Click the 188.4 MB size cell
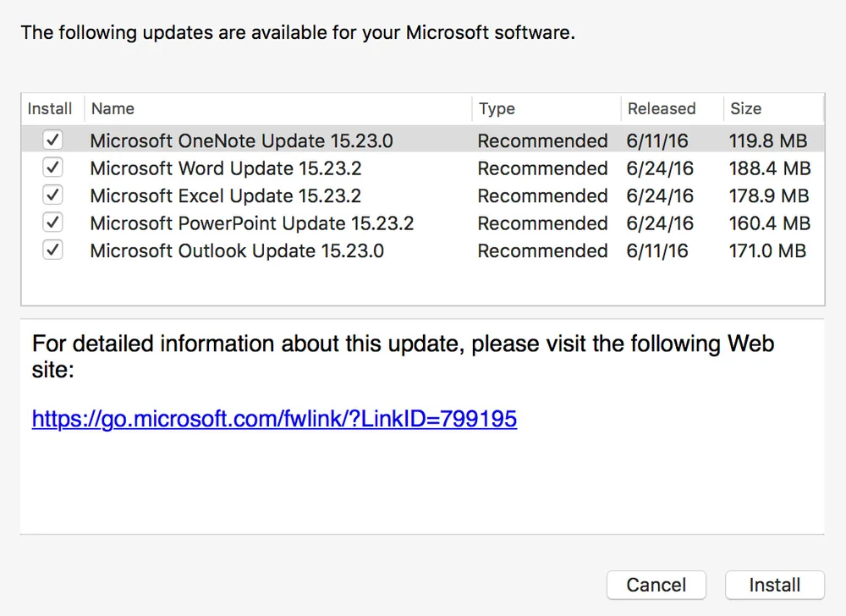The width and height of the screenshot is (846, 616). [769, 168]
